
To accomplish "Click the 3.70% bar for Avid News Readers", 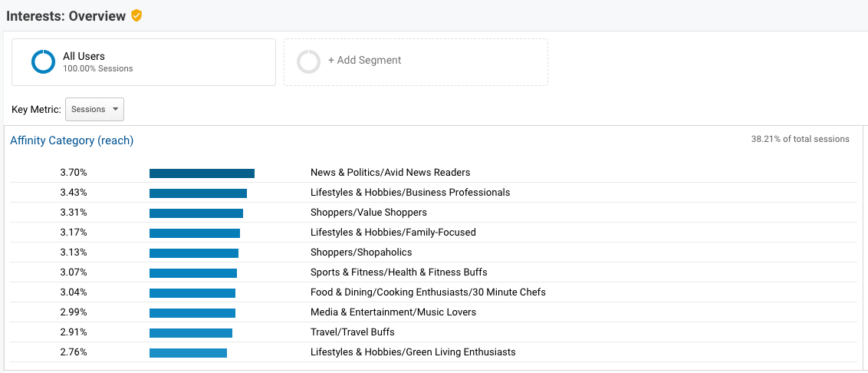I will pos(202,173).
